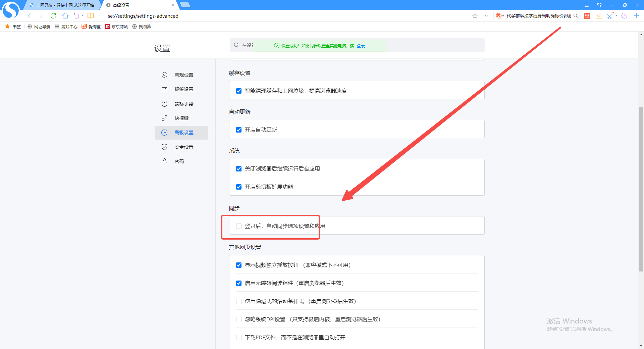Open 标签设置 in the sidebar

point(181,89)
